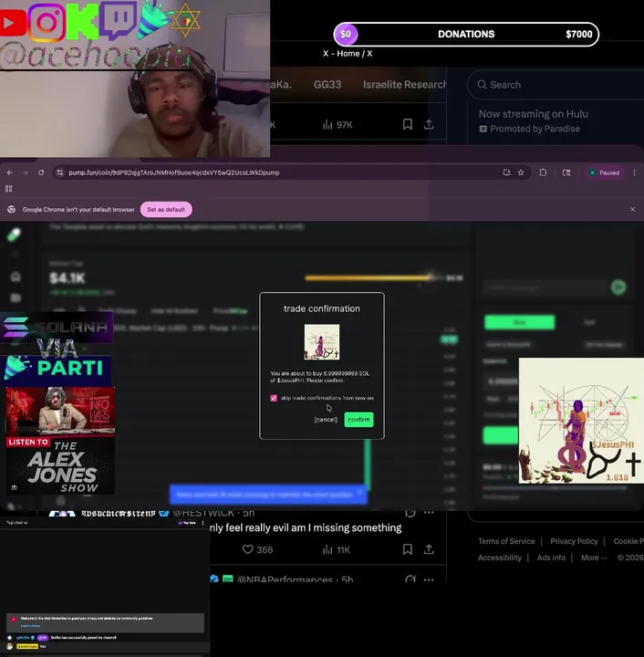Image resolution: width=644 pixels, height=657 pixels.
Task: View analytics for the 97K views post
Action: tap(338, 125)
